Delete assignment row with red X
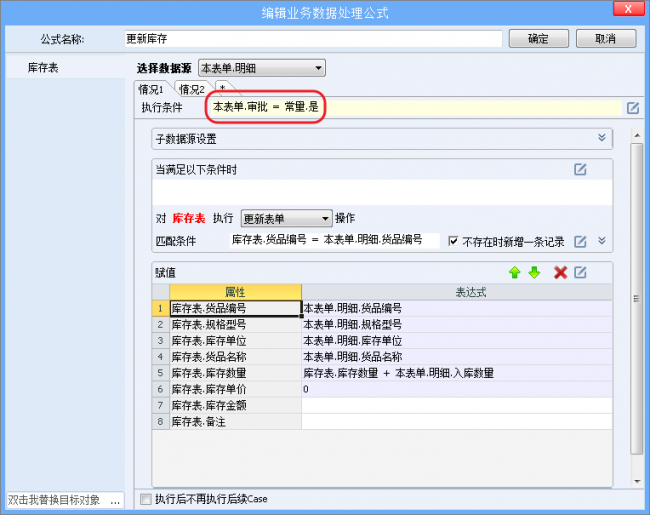Viewport: 650px width, 515px height. [560, 272]
